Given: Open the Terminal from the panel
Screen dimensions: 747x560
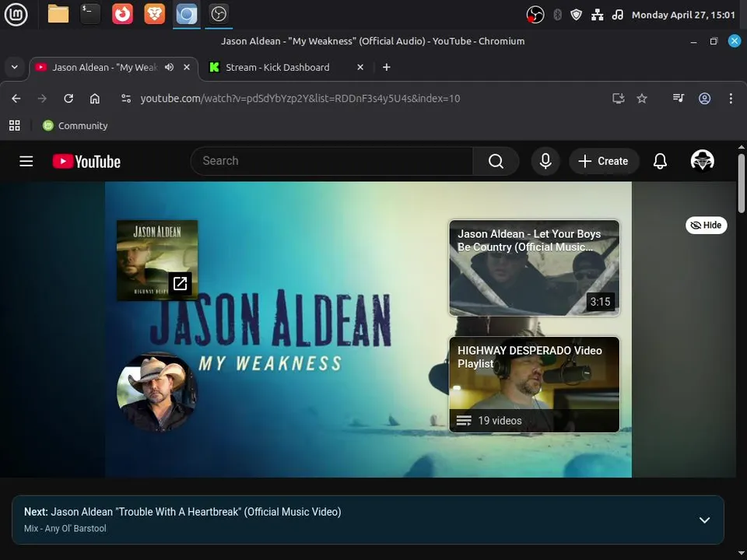Looking at the screenshot, I should [90, 14].
